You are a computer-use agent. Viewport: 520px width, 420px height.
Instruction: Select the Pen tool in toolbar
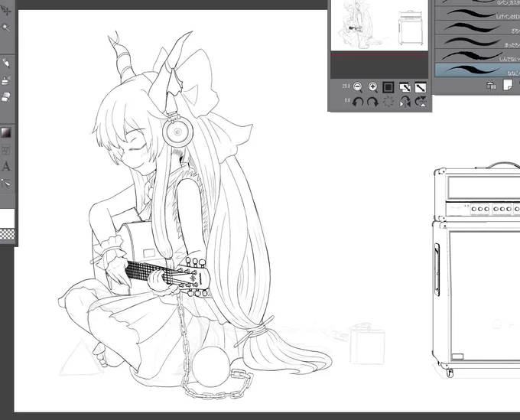pyautogui.click(x=5, y=63)
